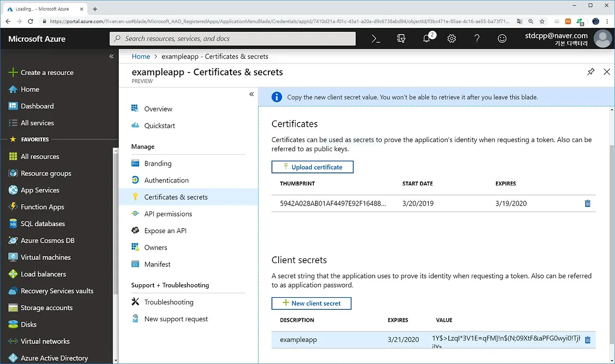Click the Load balancers diamond icon
Viewport: 615px width, 364px height.
(13, 274)
